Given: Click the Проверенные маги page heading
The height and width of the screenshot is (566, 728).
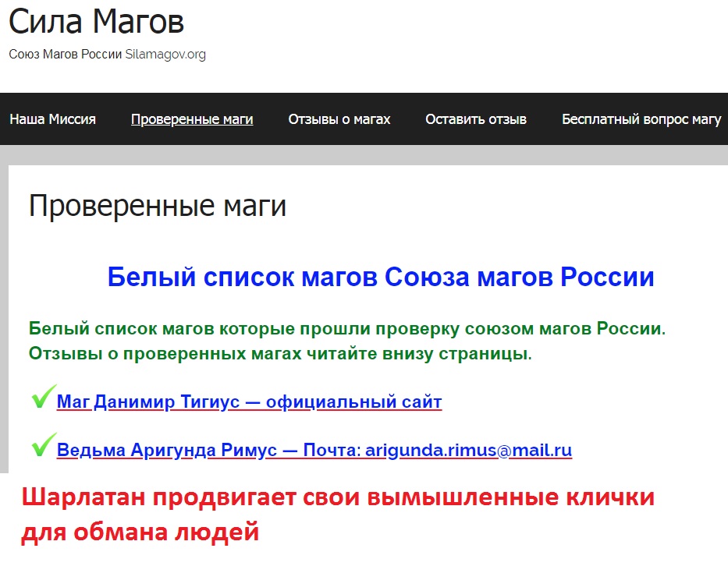Looking at the screenshot, I should coord(158,206).
